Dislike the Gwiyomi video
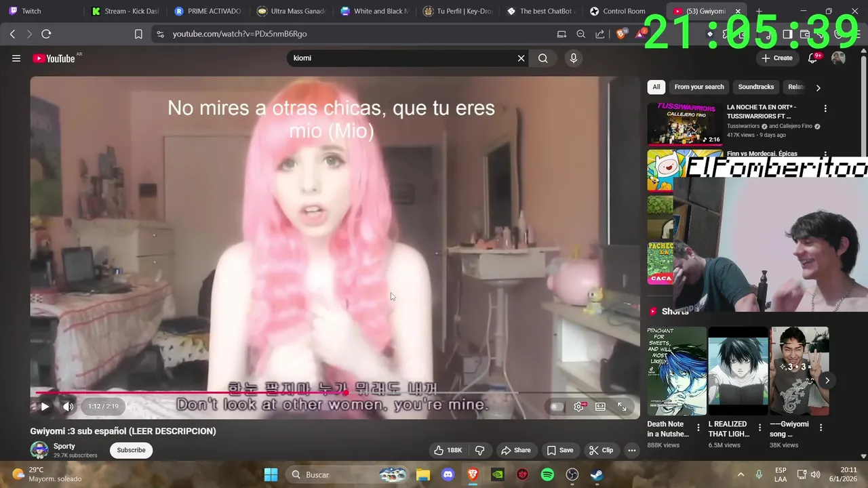This screenshot has height=488, width=868. (x=480, y=450)
